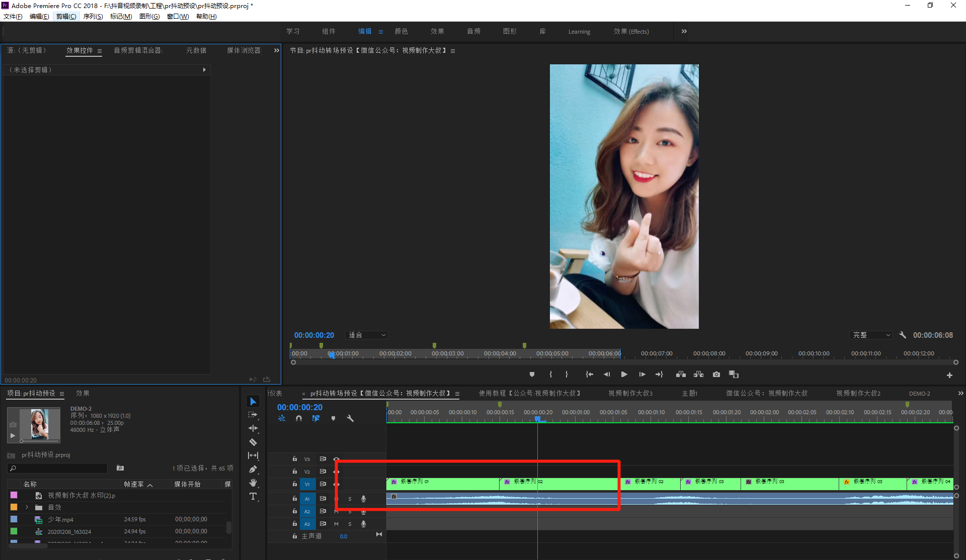Viewport: 966px width, 560px height.
Task: Select the Type text tool
Action: [253, 497]
